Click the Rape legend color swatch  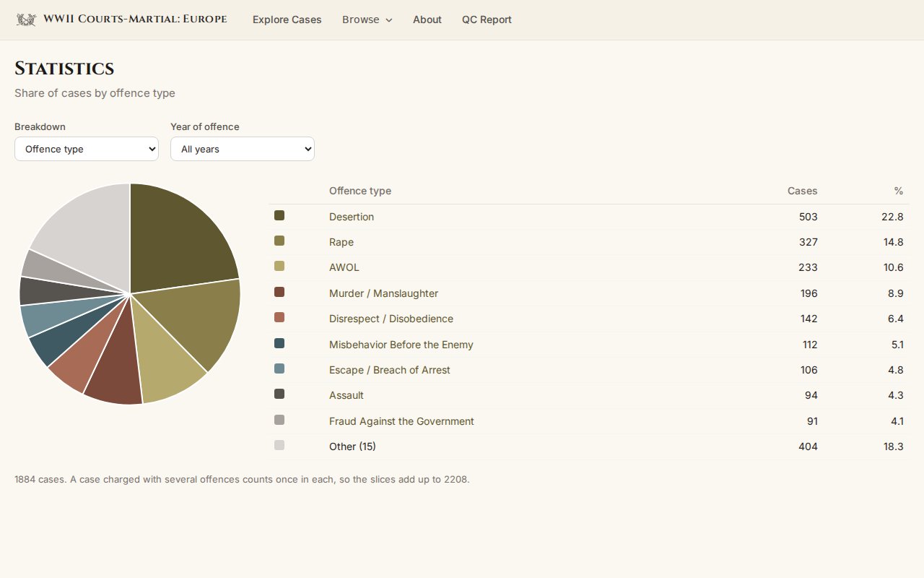click(x=279, y=241)
